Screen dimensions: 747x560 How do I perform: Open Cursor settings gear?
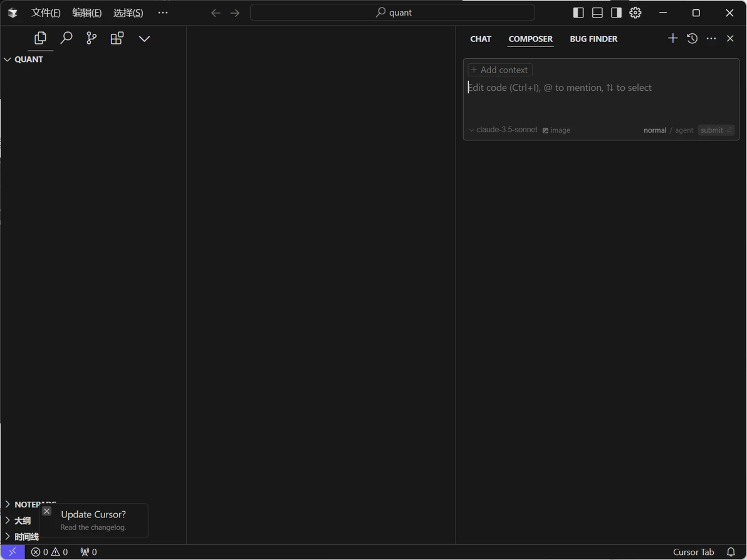coord(635,13)
